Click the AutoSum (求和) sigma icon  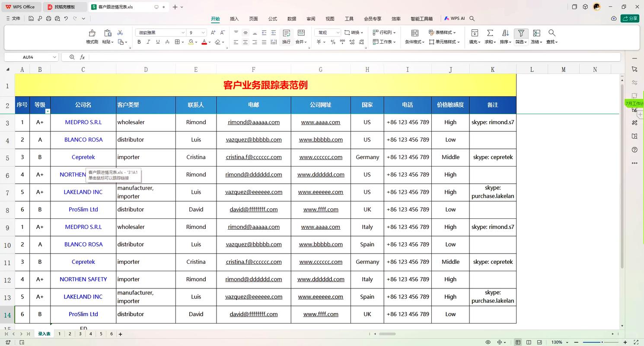tap(490, 33)
